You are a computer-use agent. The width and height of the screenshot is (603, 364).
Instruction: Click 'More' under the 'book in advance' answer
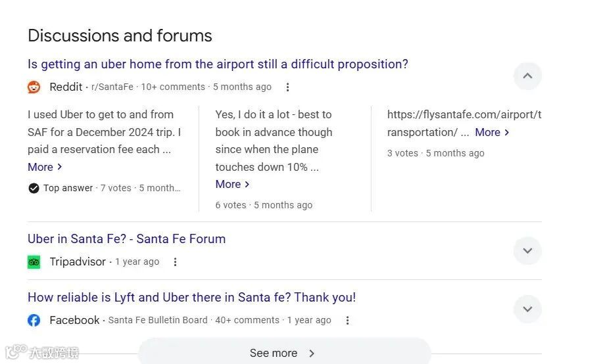coord(232,185)
